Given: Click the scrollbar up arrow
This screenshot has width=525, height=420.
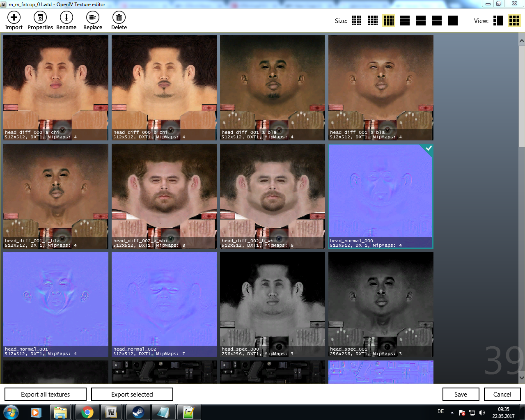Looking at the screenshot, I should [x=522, y=41].
